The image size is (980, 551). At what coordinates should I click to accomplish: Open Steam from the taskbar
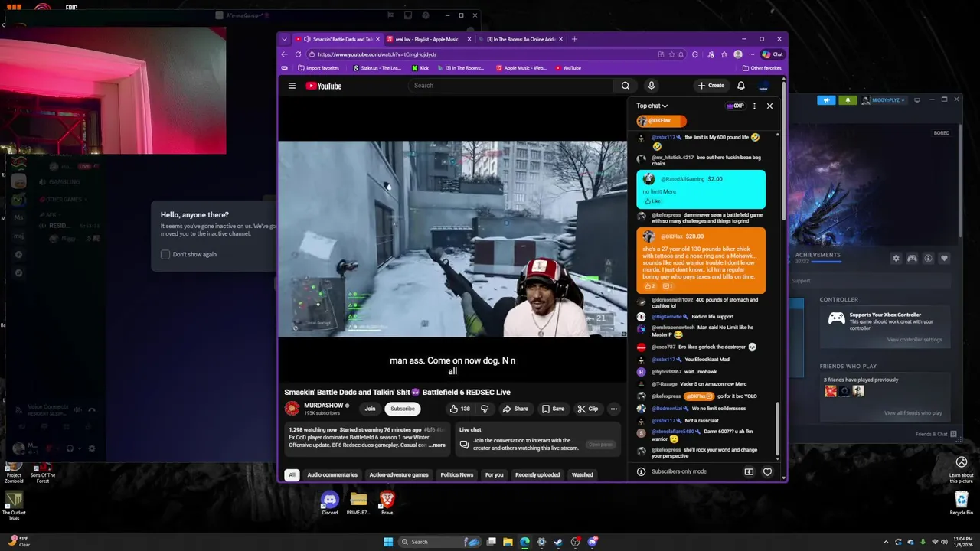point(558,542)
